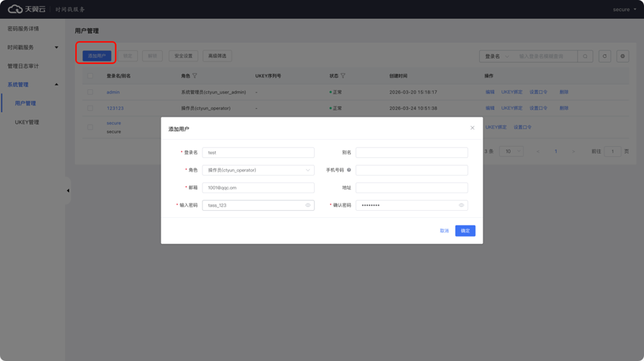Click the 别名 input field
Viewport: 644px width, 361px height.
[412, 153]
